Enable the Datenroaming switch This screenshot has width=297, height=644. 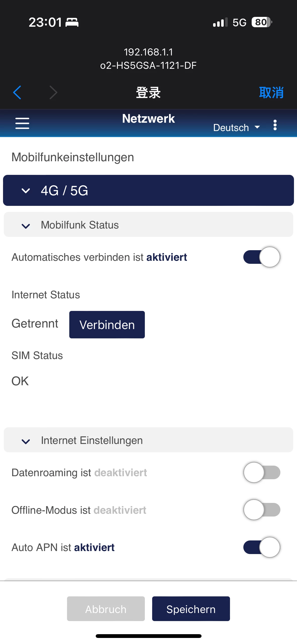pos(261,472)
